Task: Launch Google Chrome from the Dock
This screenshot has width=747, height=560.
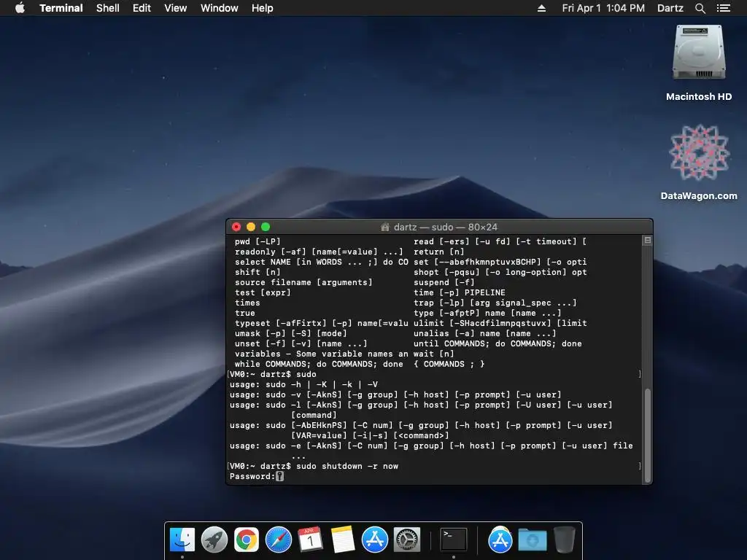Action: coord(247,540)
